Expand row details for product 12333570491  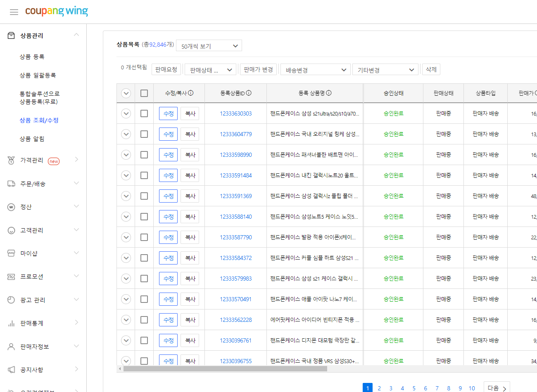point(126,299)
